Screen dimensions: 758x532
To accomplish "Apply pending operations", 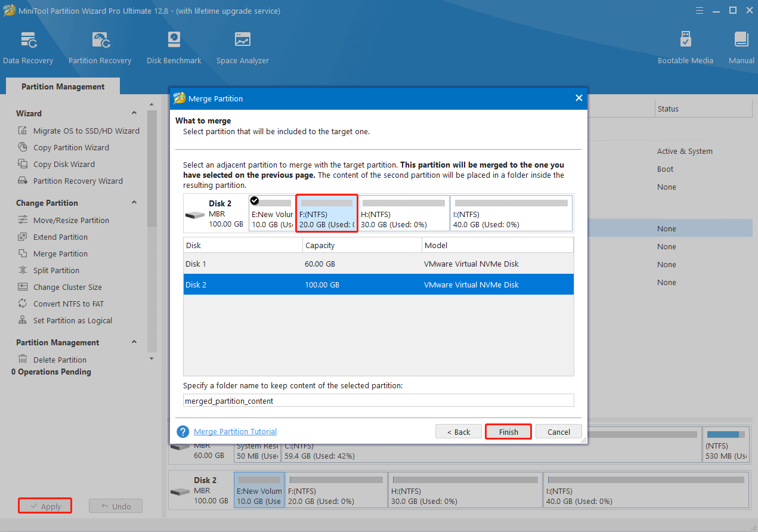I will click(45, 506).
